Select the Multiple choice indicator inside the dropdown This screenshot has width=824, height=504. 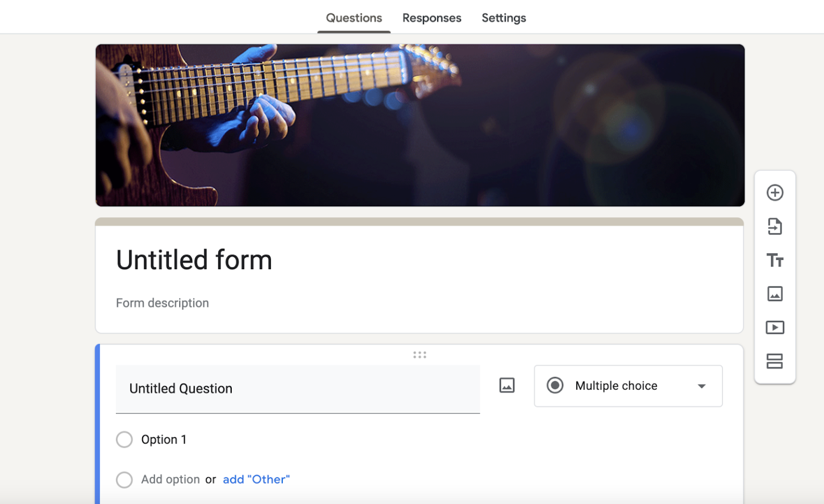point(555,386)
